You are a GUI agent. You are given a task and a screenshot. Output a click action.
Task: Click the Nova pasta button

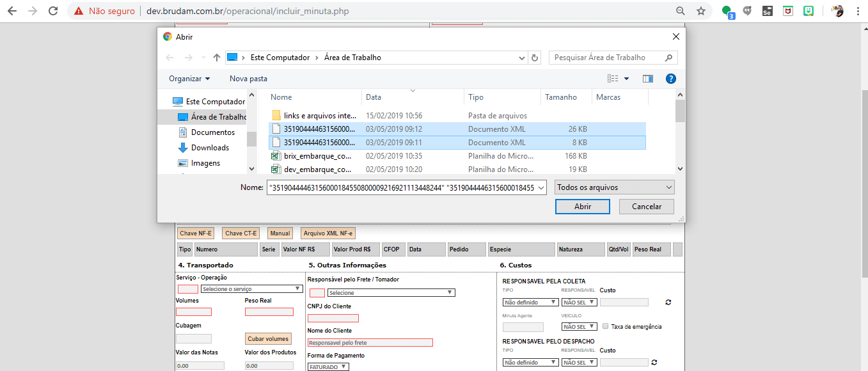pyautogui.click(x=249, y=79)
